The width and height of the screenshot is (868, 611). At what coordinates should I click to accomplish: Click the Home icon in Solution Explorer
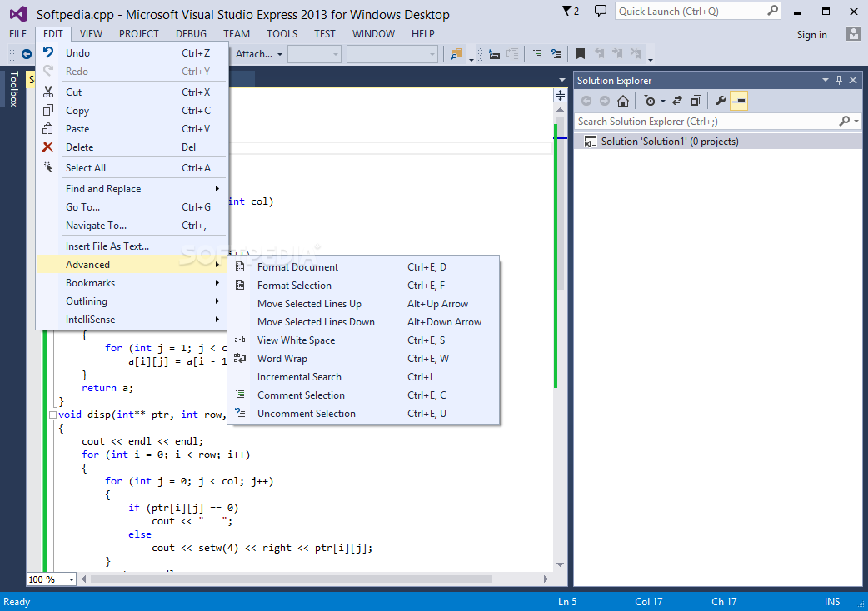tap(623, 101)
